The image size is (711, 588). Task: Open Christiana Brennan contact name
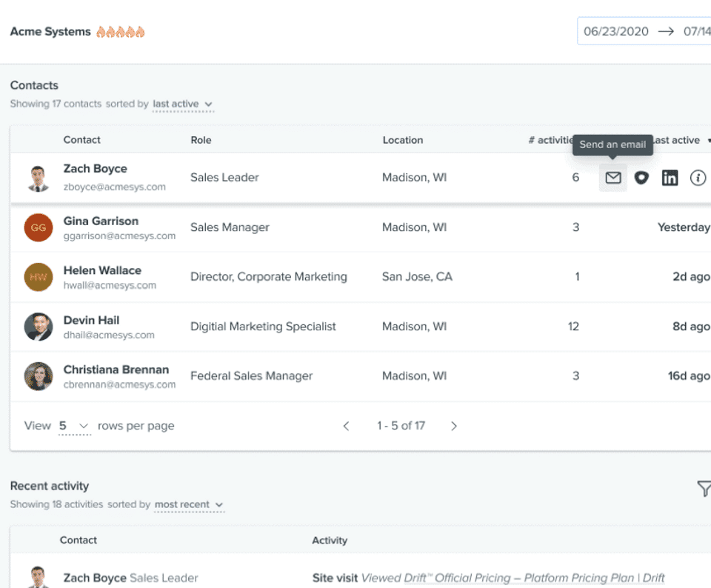(116, 370)
